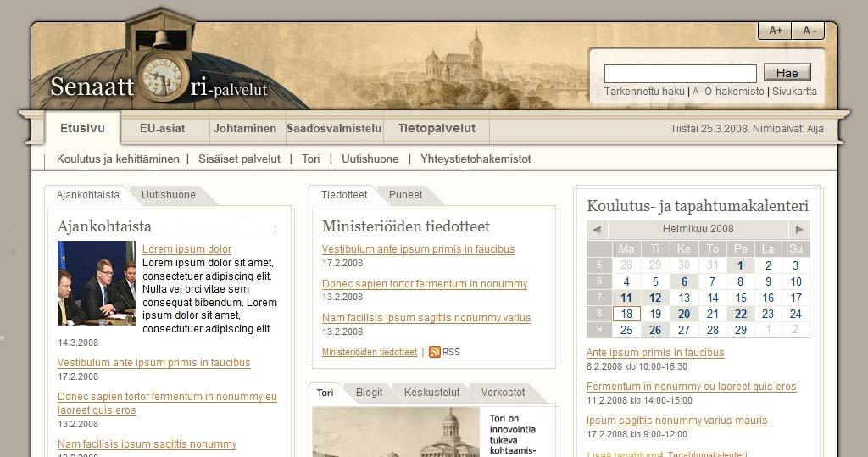
Task: Select day 6 in the calendar
Action: (684, 281)
